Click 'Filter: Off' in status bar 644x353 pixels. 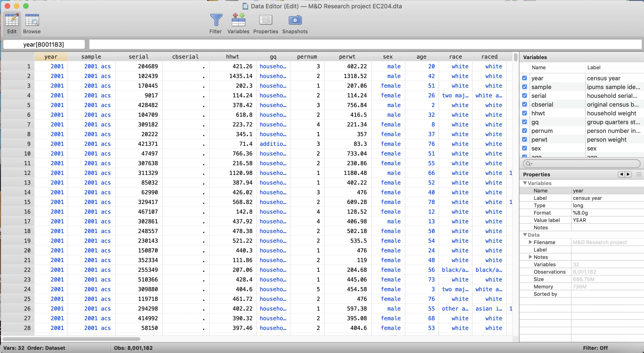[595, 348]
